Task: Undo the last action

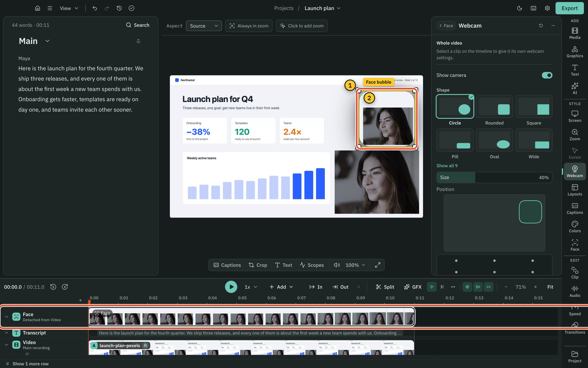Action: pyautogui.click(x=95, y=8)
